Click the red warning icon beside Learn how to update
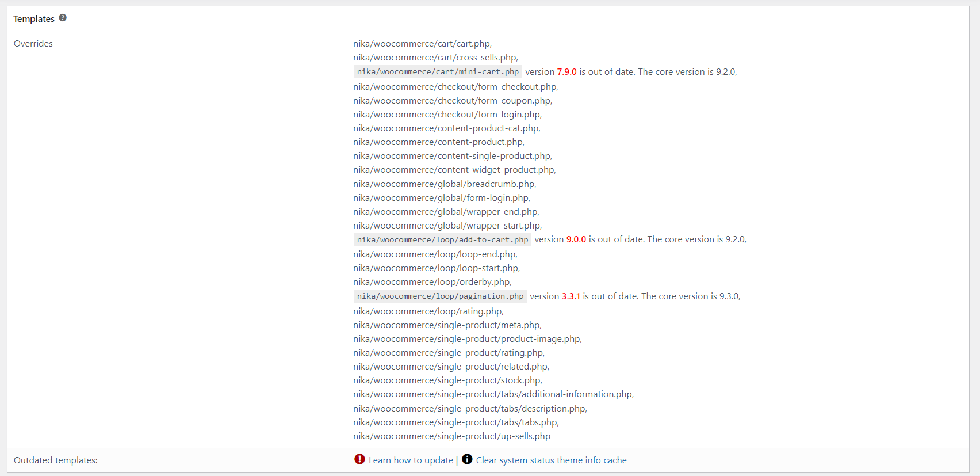Image resolution: width=980 pixels, height=476 pixels. 359,459
